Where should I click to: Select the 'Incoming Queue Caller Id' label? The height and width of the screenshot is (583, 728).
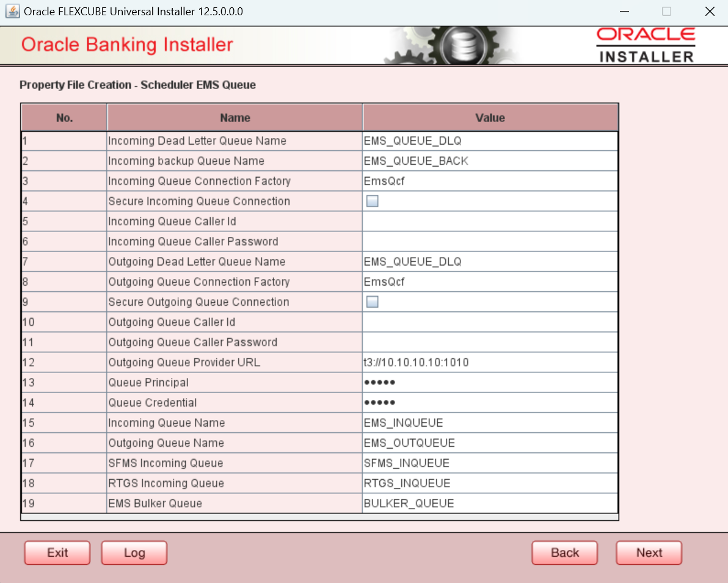click(x=172, y=222)
